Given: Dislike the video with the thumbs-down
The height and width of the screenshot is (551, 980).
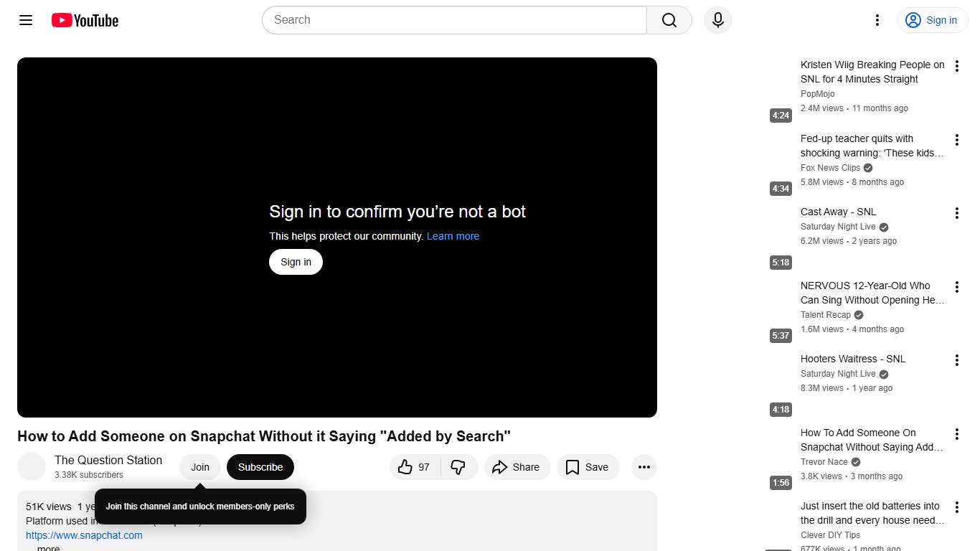Looking at the screenshot, I should [457, 467].
